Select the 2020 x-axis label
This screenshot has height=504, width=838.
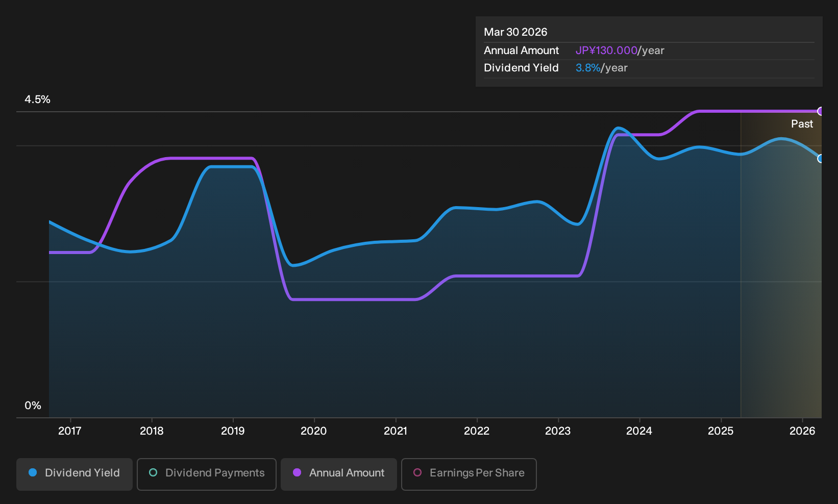(x=314, y=431)
